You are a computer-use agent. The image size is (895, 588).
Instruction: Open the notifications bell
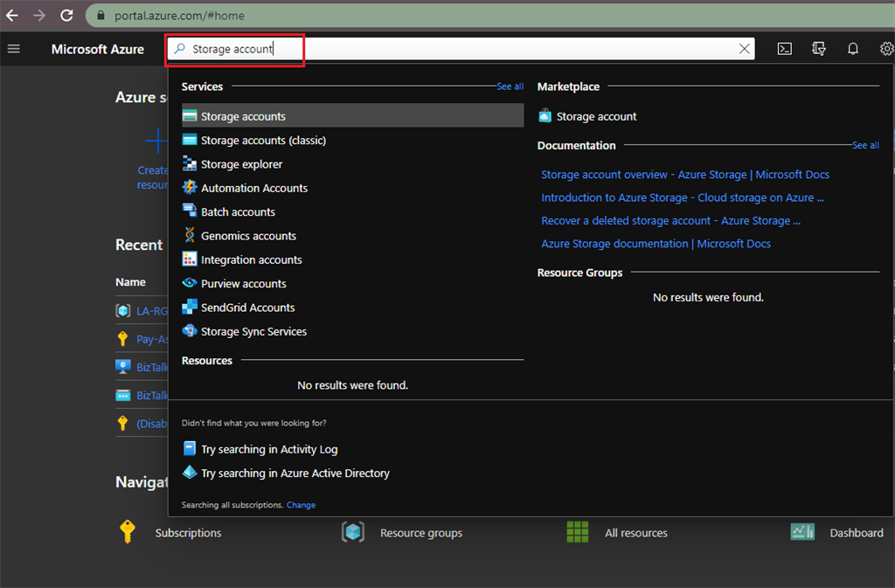853,49
